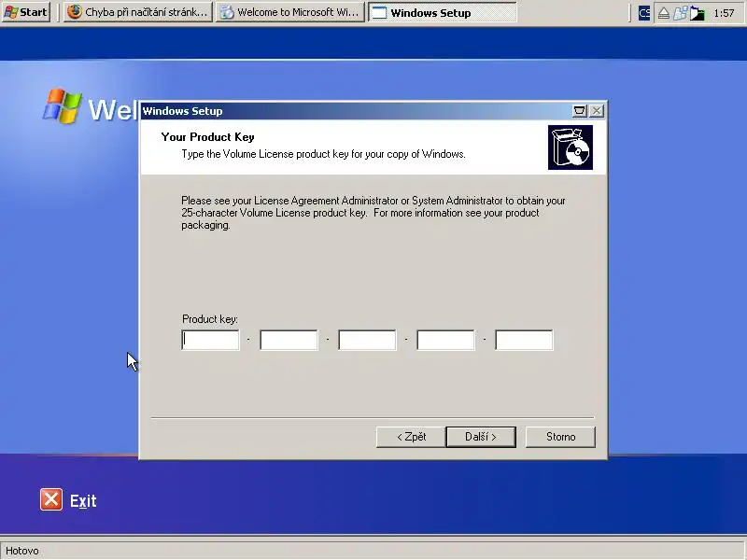Switch to Welcome to Microsoft Windows taskbar item
Image resolution: width=747 pixels, height=560 pixels.
click(290, 12)
